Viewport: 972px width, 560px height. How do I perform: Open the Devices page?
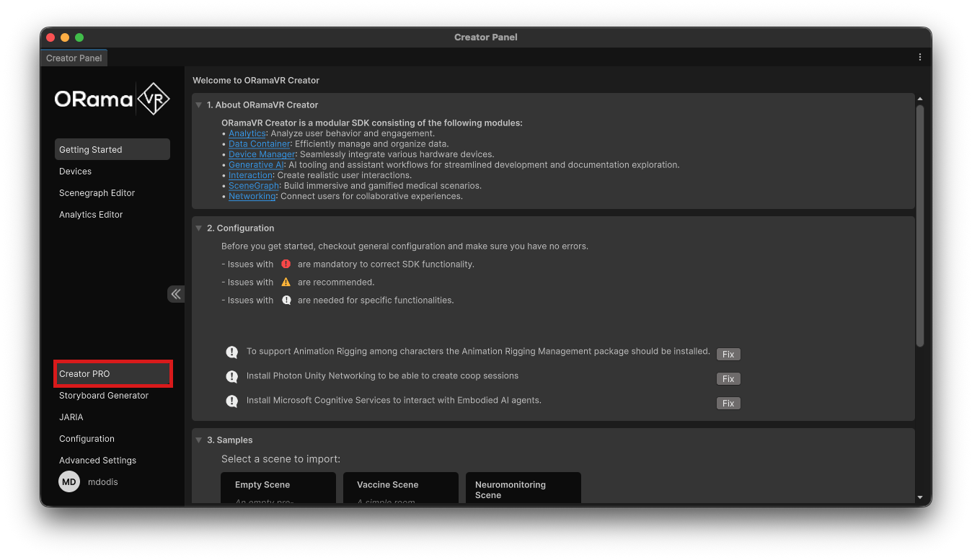(112, 172)
